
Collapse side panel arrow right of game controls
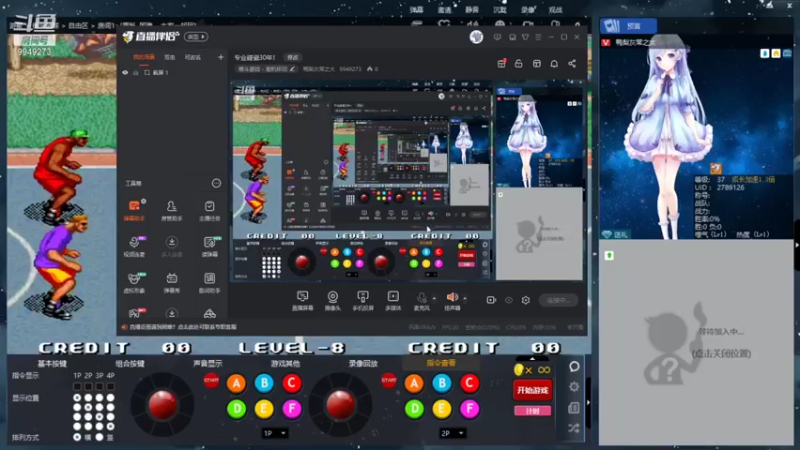tap(588, 403)
